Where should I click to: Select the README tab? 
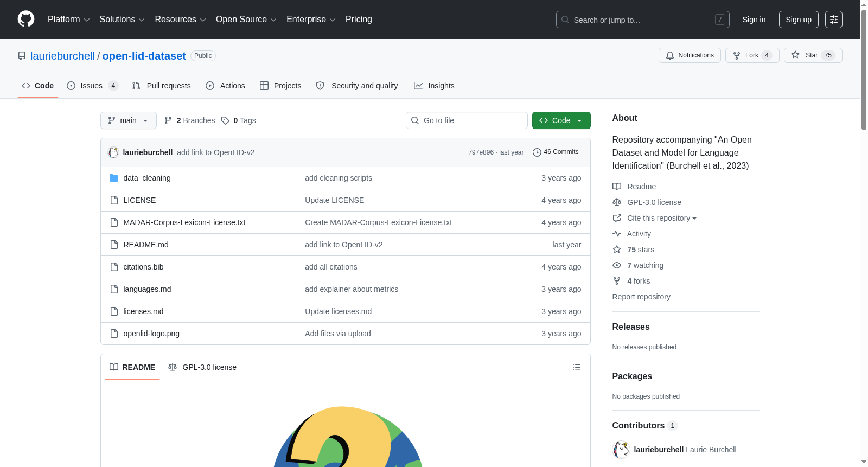tap(132, 367)
